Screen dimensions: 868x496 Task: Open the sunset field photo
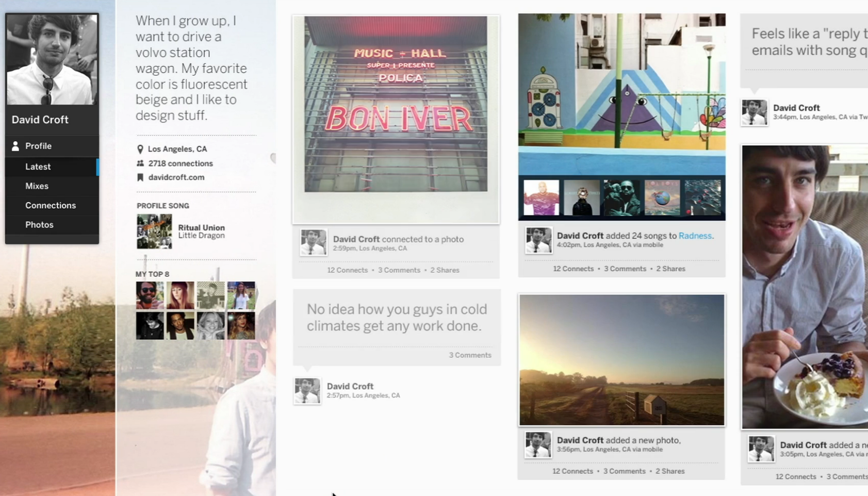622,360
